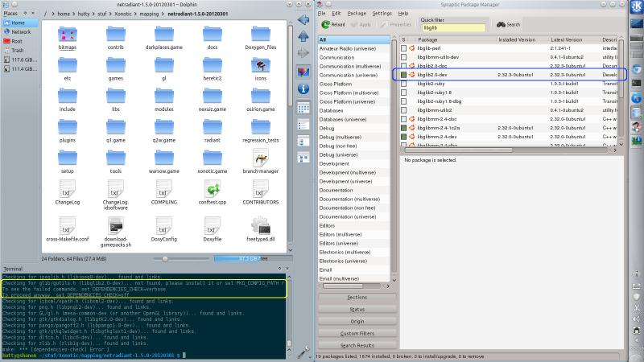Open the Settings menu in Synaptic

pos(382,14)
